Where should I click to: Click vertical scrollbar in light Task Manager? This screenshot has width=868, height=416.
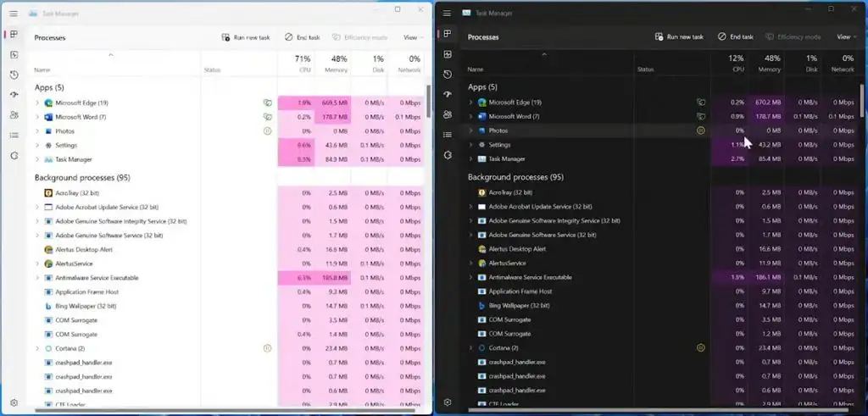(x=428, y=102)
